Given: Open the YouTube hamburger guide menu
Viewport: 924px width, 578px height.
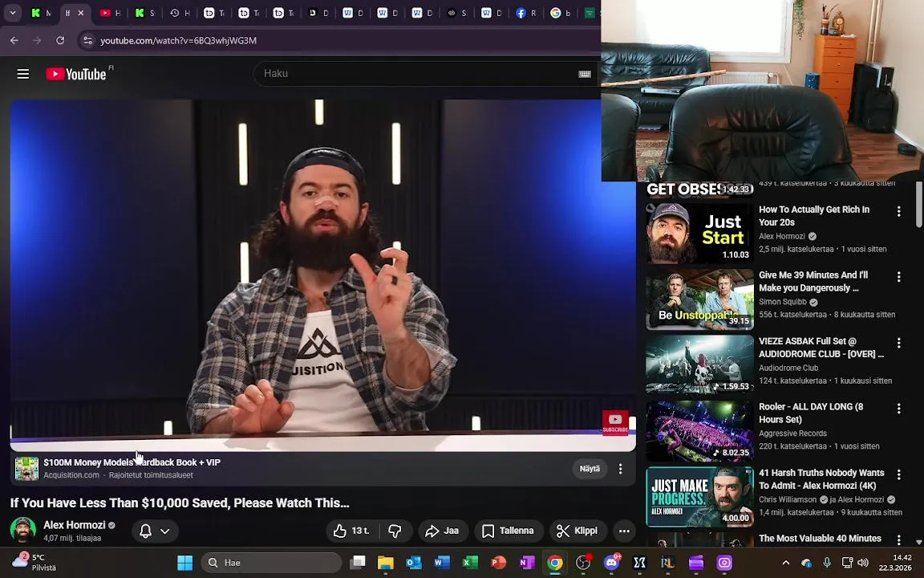Looking at the screenshot, I should [x=23, y=74].
